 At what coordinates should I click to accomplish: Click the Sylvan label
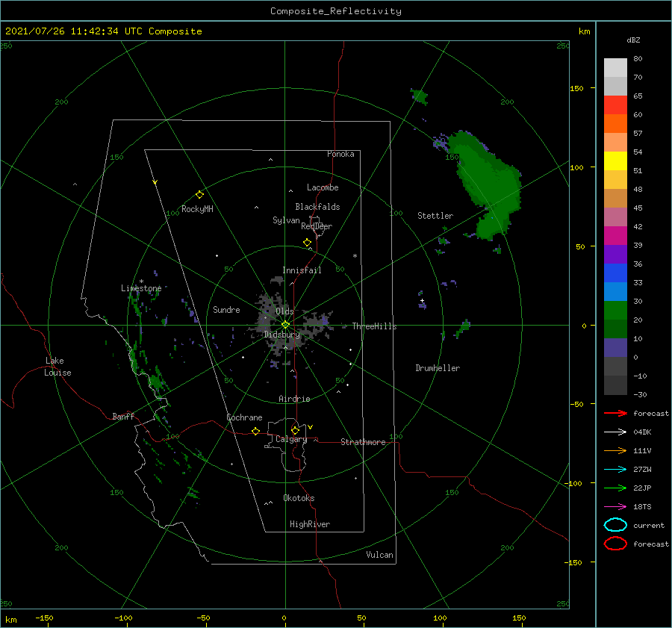point(286,220)
